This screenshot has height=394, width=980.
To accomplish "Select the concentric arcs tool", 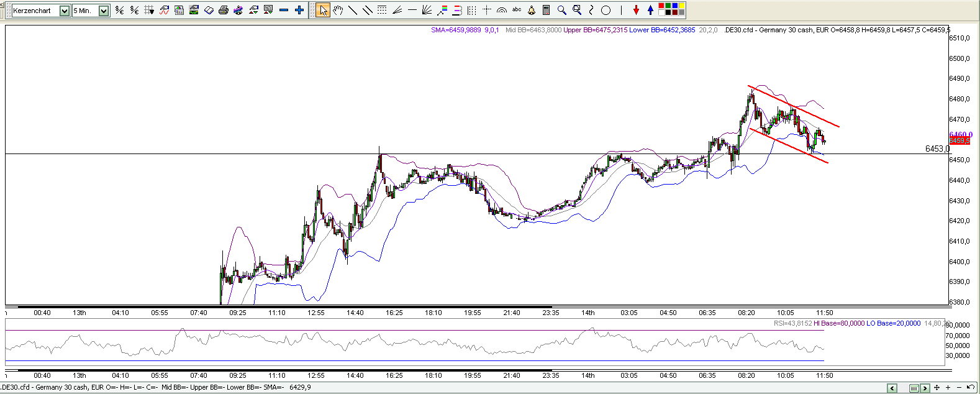I will click(502, 10).
